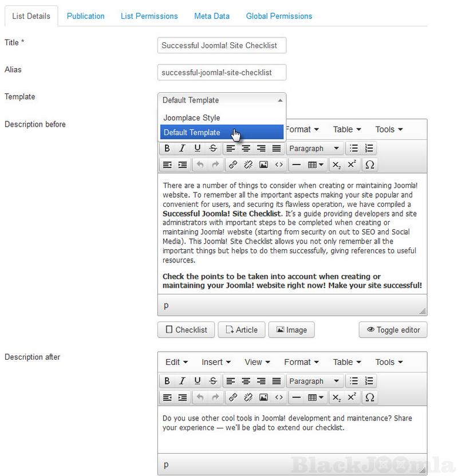The height and width of the screenshot is (476, 458).
Task: Open source code view in Description after editor
Action: pos(279,398)
